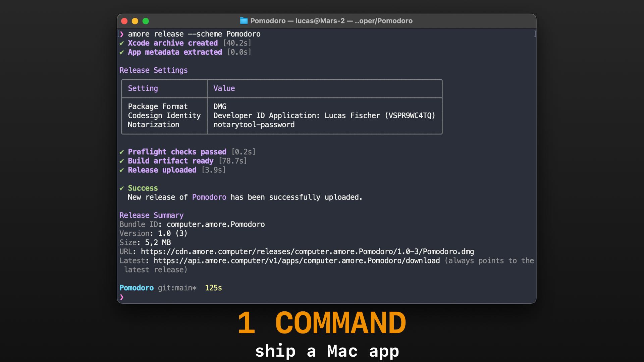Click the 'Release Settings' heading
The width and height of the screenshot is (644, 362).
(154, 70)
